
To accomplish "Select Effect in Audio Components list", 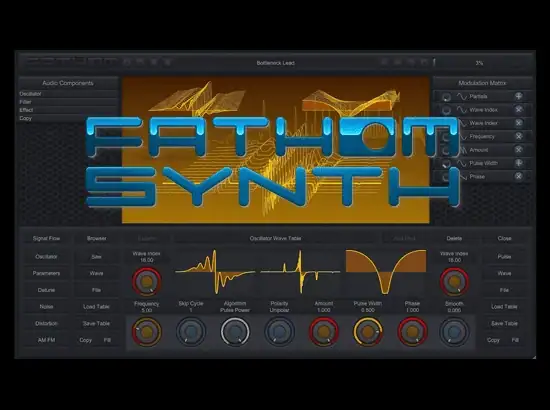I will tap(68, 110).
